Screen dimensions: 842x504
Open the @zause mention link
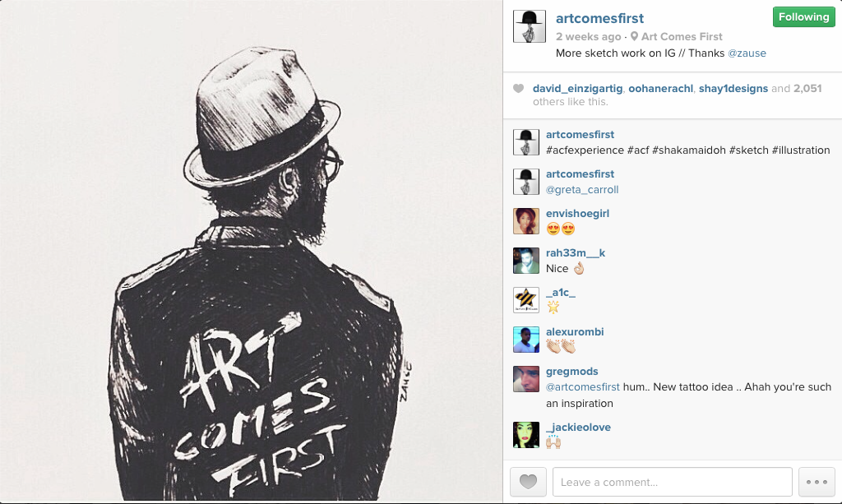coord(747,53)
